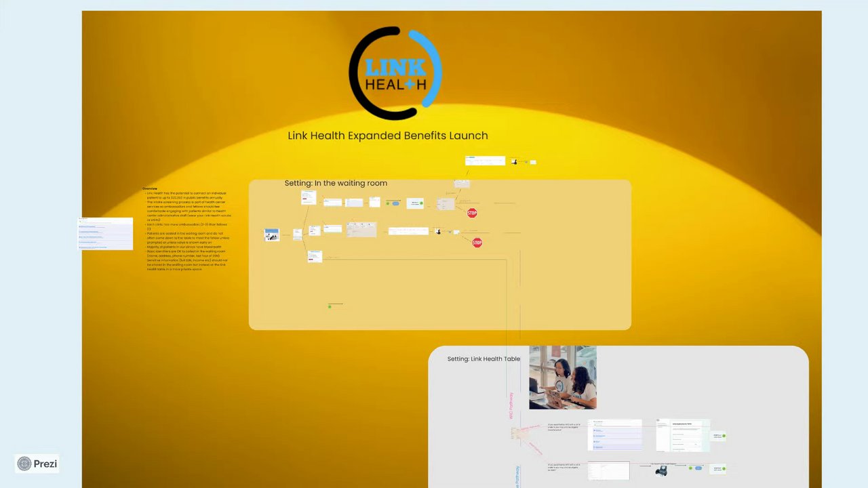
Task: Open the list screenshot left of Overview
Action: (106, 233)
